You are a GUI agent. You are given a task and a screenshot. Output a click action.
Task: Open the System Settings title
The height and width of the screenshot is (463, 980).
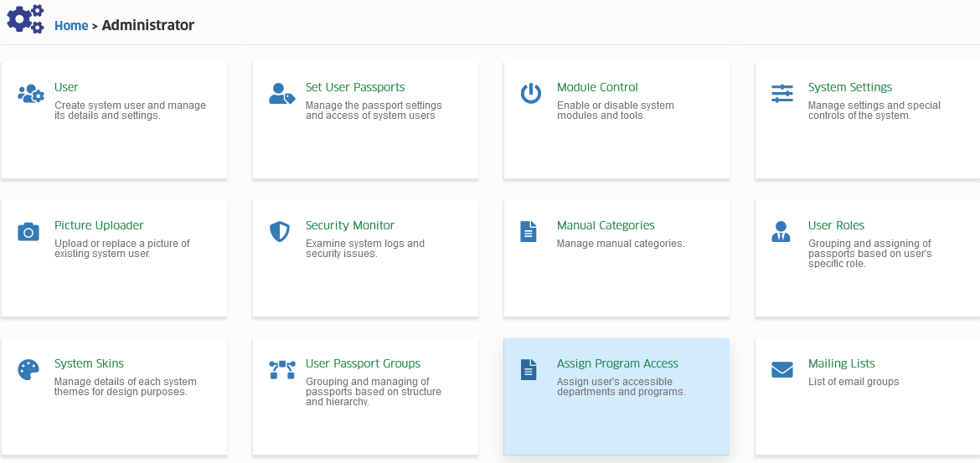(x=850, y=87)
